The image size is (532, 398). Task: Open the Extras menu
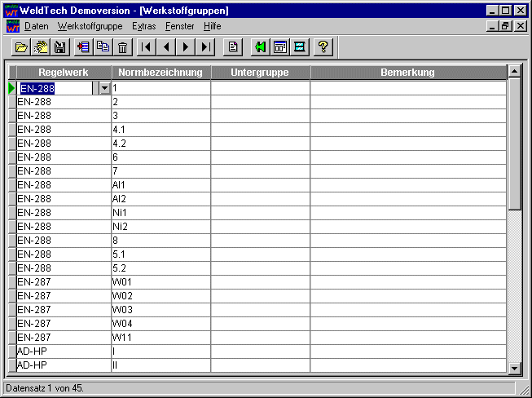(x=143, y=26)
